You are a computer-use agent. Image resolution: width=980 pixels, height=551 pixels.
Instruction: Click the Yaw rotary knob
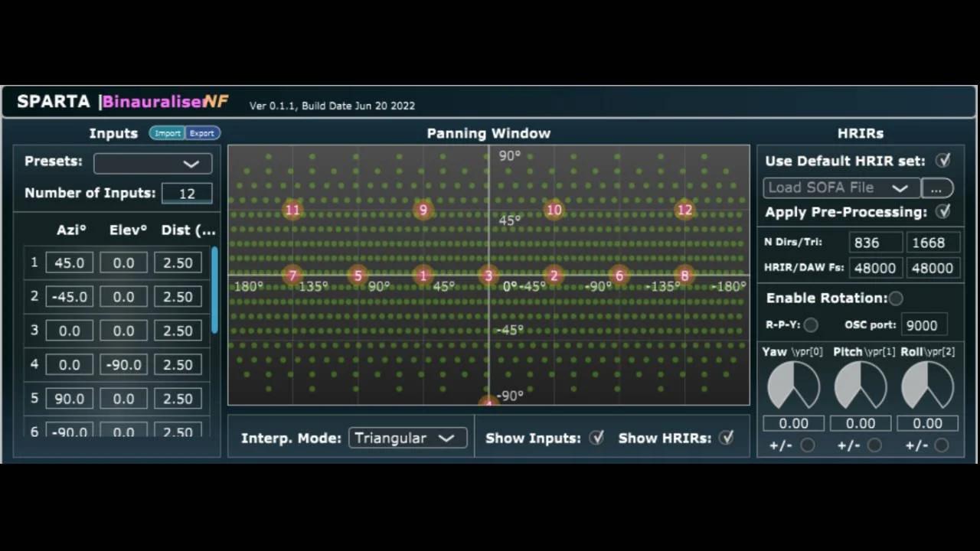pos(793,385)
